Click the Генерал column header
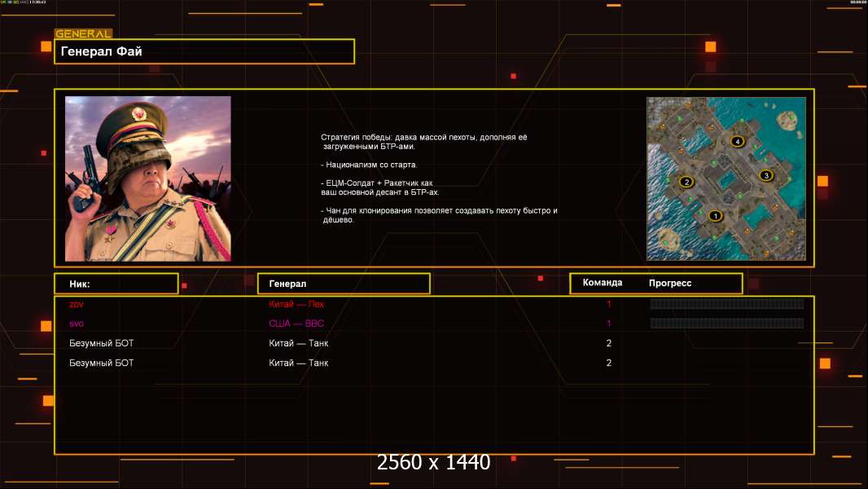This screenshot has width=868, height=489. (x=343, y=284)
